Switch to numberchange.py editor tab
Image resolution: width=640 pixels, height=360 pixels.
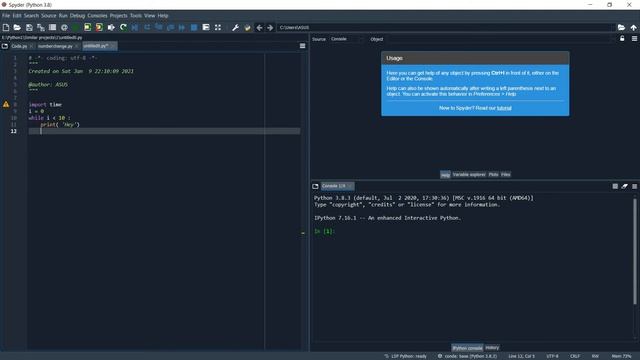(55, 46)
